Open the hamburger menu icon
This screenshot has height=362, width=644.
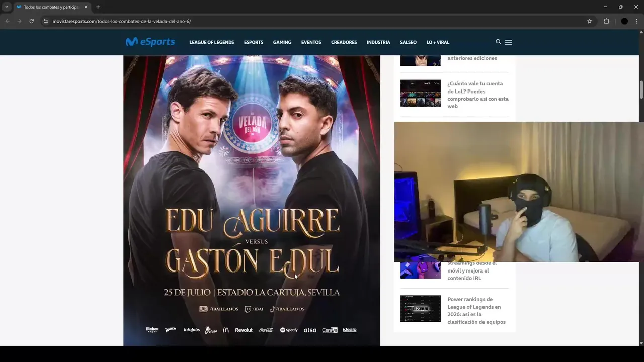[508, 42]
